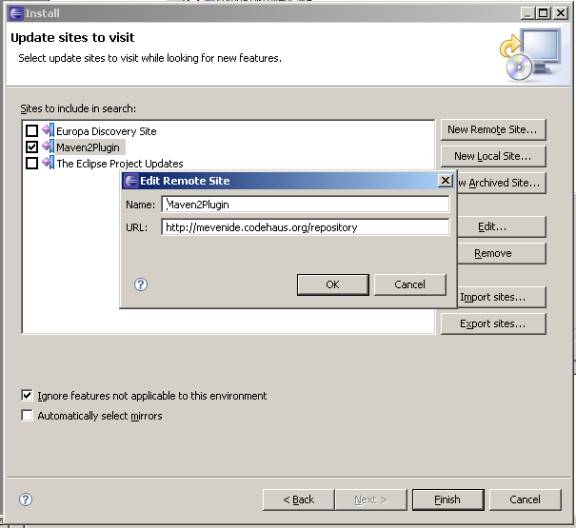Click Eclipse logo in Edit Remote Site title bar

pos(131,181)
